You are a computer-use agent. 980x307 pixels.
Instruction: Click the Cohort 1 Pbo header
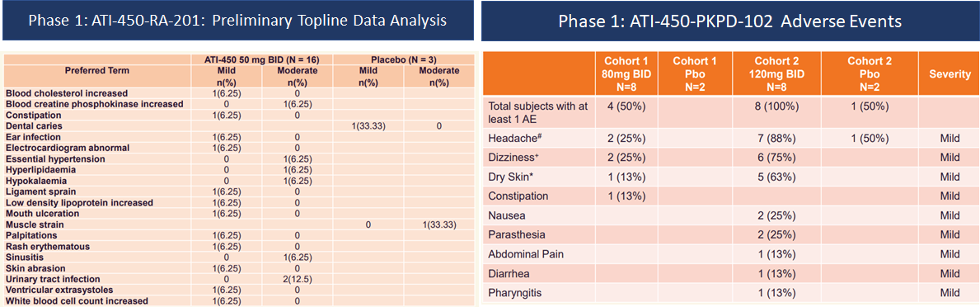(x=692, y=73)
